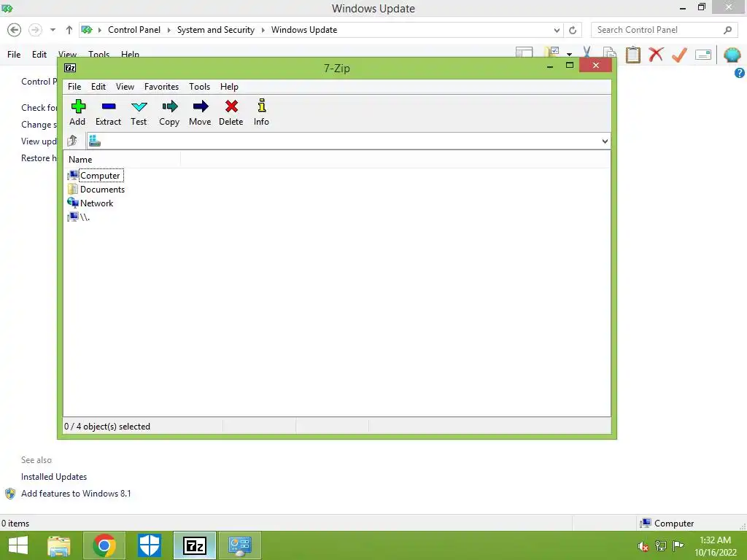Screen dimensions: 747x560
Task: Click the orange checkmark icon
Action: [x=679, y=54]
